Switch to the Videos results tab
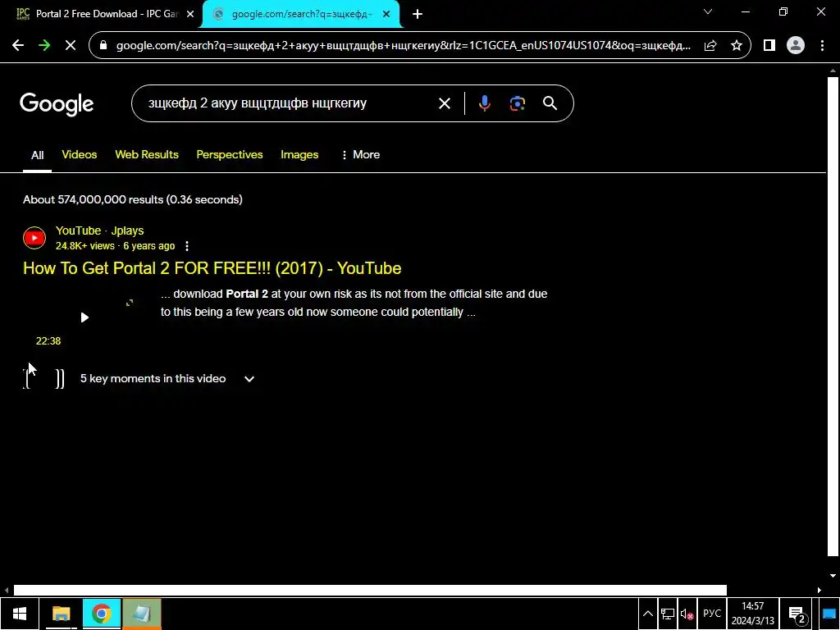The width and height of the screenshot is (840, 630). click(x=80, y=154)
